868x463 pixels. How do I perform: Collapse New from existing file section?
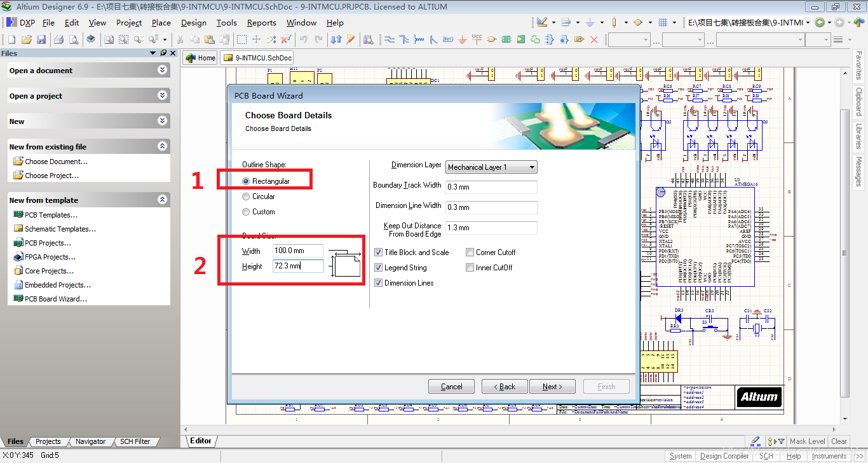(x=163, y=146)
